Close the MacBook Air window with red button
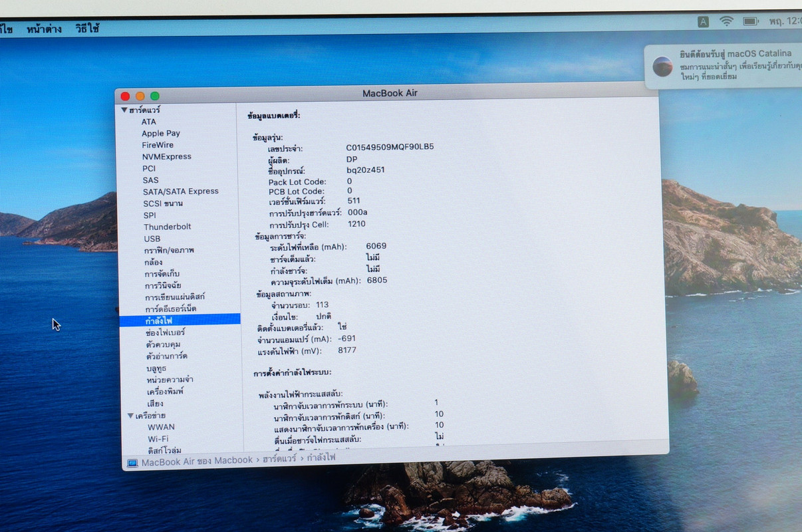 (x=125, y=96)
